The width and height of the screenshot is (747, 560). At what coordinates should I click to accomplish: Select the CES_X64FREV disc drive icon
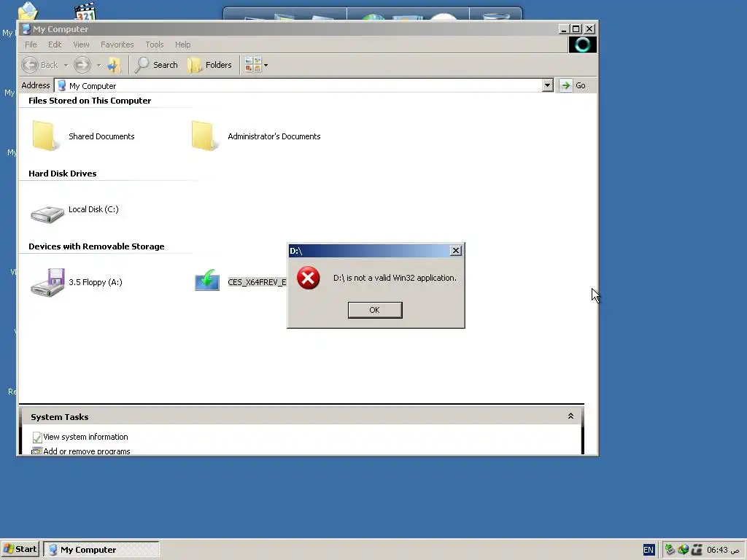pyautogui.click(x=207, y=281)
